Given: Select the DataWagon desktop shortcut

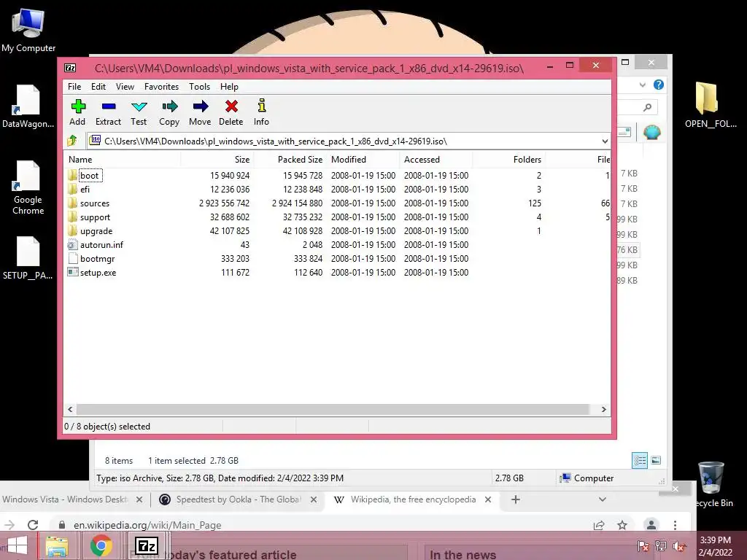Looking at the screenshot, I should tap(28, 107).
